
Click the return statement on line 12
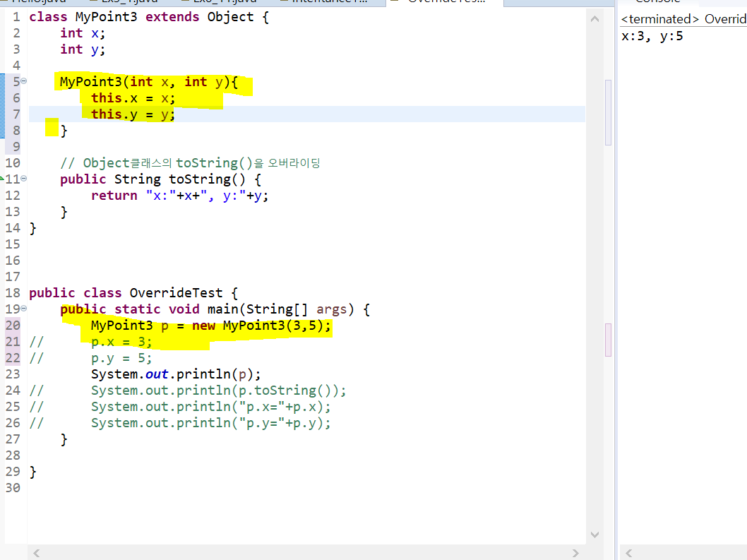[x=179, y=196]
